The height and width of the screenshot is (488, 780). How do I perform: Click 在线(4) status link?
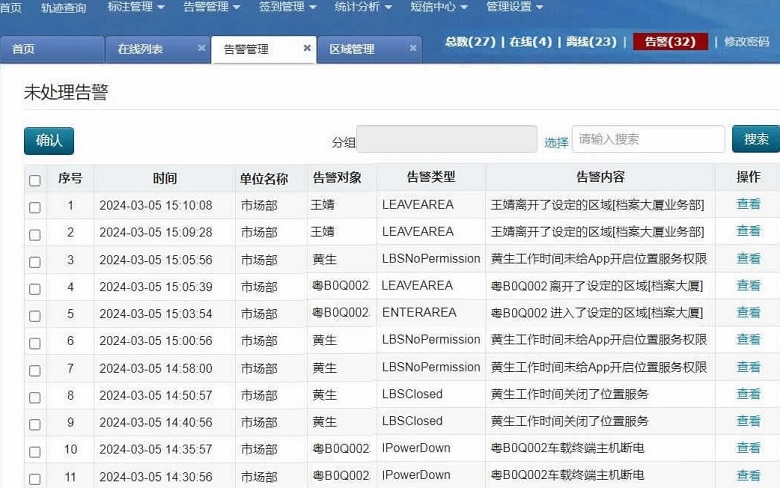tap(530, 42)
